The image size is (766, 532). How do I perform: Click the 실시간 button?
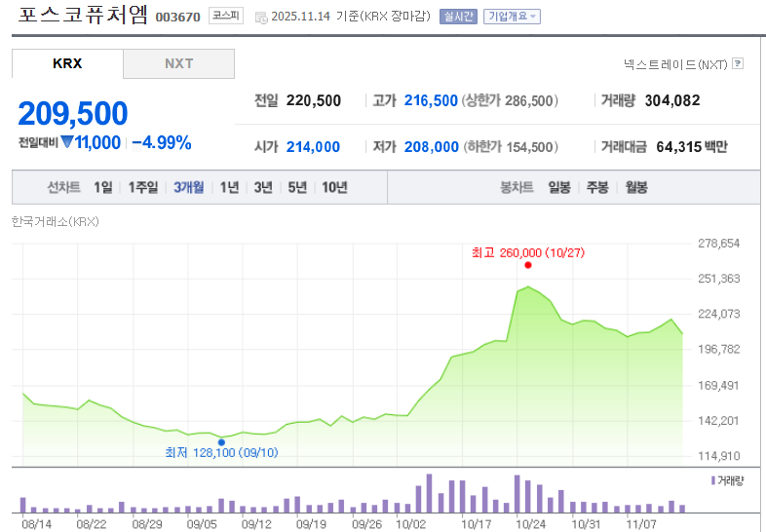click(458, 17)
